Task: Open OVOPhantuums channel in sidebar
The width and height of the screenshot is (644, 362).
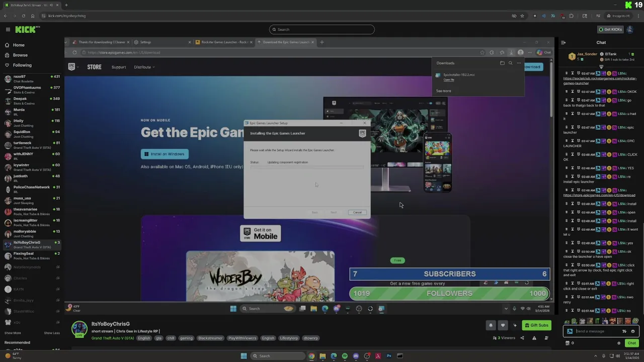Action: [32, 89]
